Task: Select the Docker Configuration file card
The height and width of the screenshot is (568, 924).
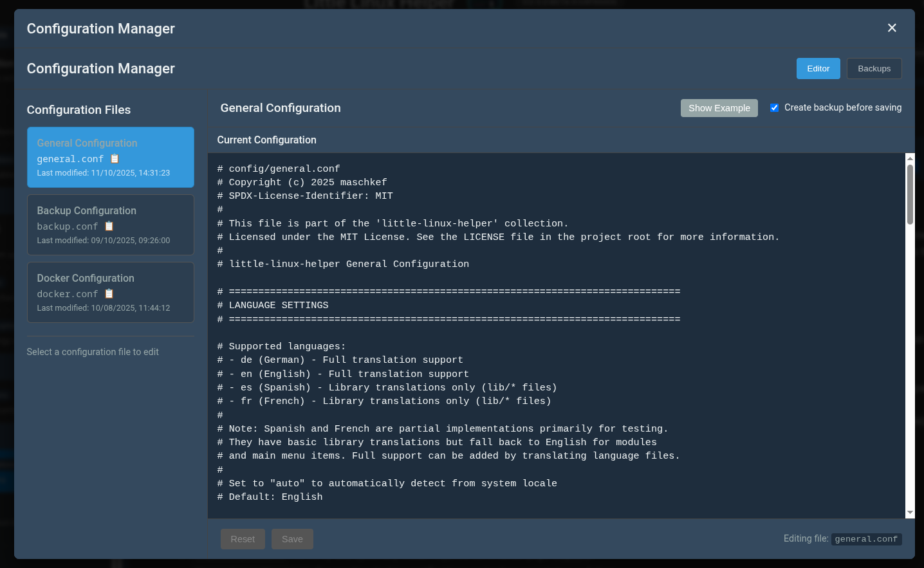Action: [x=111, y=292]
